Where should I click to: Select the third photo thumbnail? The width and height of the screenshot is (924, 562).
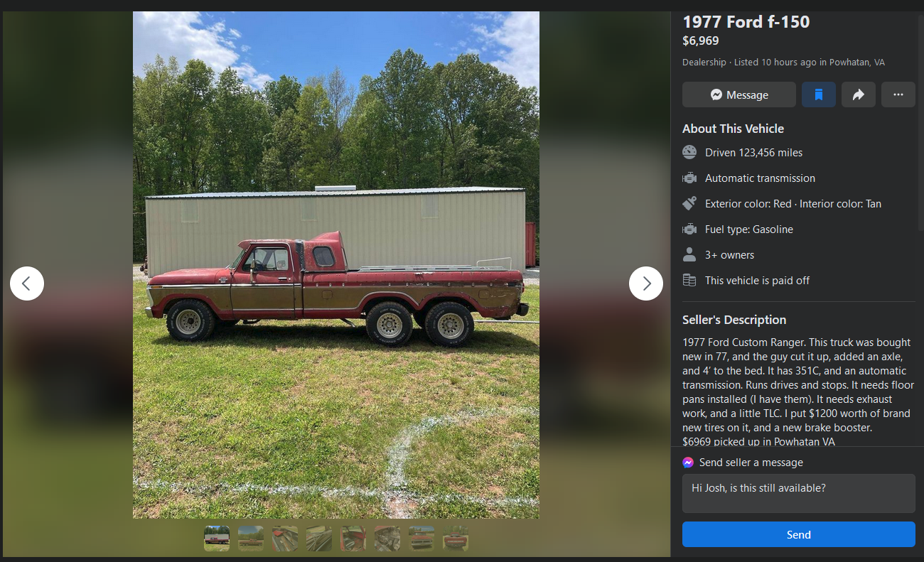point(285,539)
